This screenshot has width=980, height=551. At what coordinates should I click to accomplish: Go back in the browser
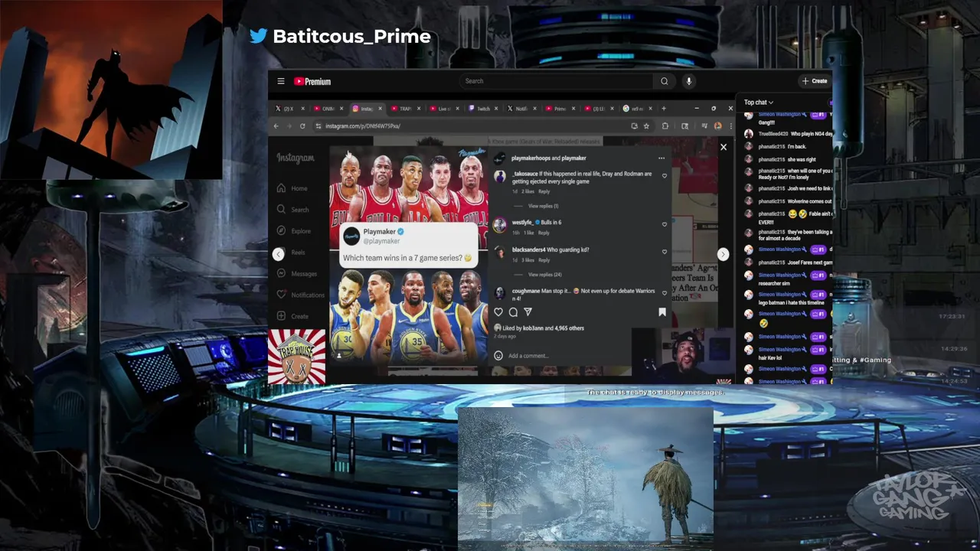(x=276, y=126)
